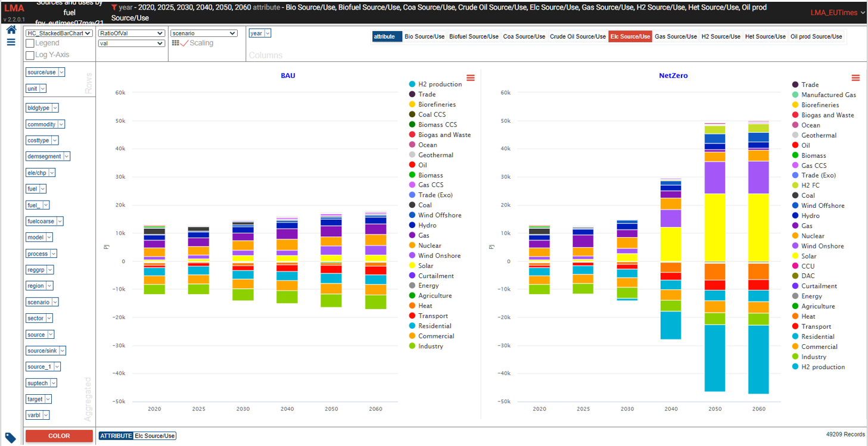Screen dimensions: 868x446
Task: Open the NetZero chart context menu
Action: click(x=856, y=77)
